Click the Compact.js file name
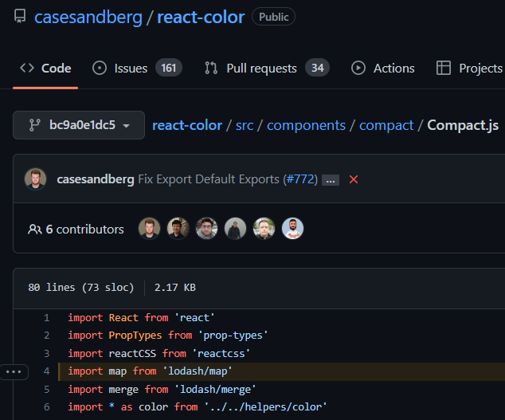Image resolution: width=505 pixels, height=420 pixels. [x=463, y=125]
